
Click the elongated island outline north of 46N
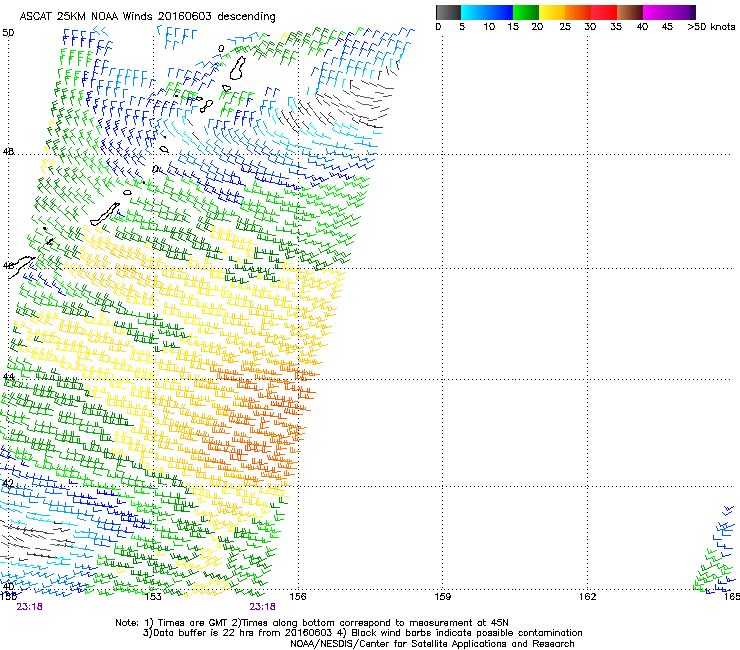tap(105, 214)
